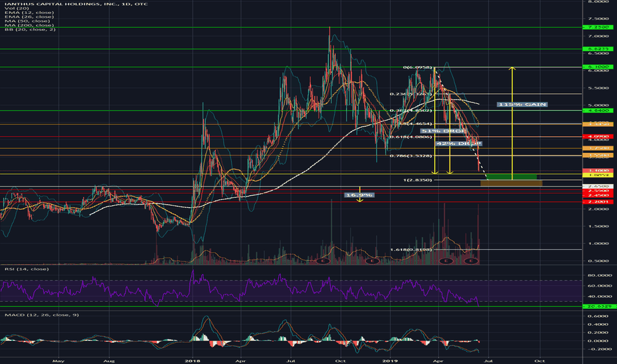Select the earnings marker just before 2019
Screen dimensions: 617x364
point(372,261)
